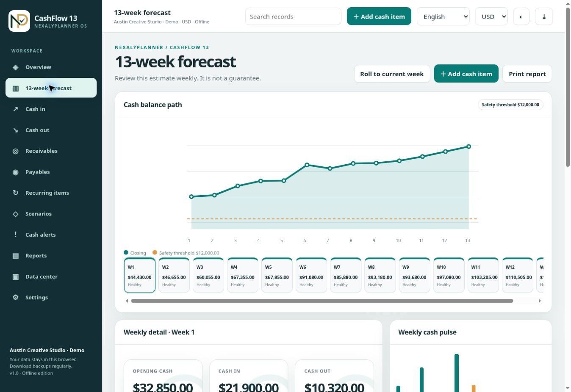Select the W3 $60,055.00 week card
The height and width of the screenshot is (392, 571).
tap(208, 275)
